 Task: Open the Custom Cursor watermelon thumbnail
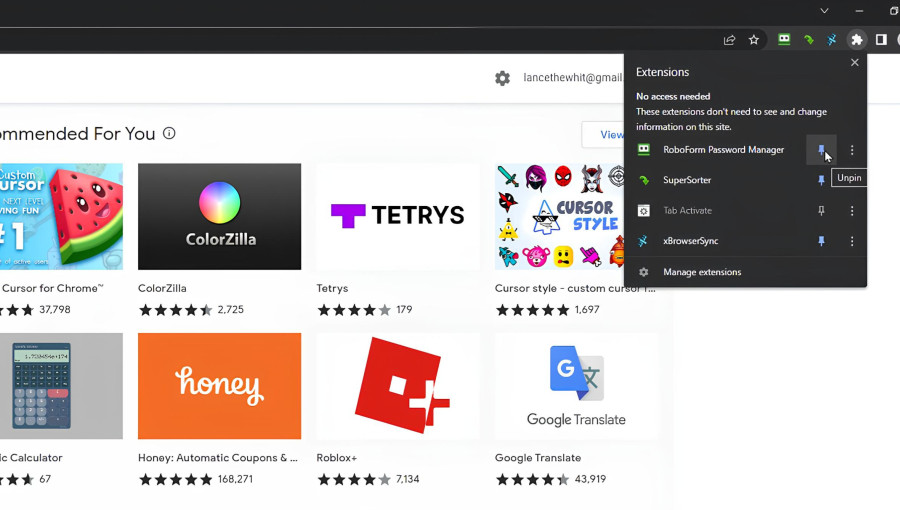point(61,216)
